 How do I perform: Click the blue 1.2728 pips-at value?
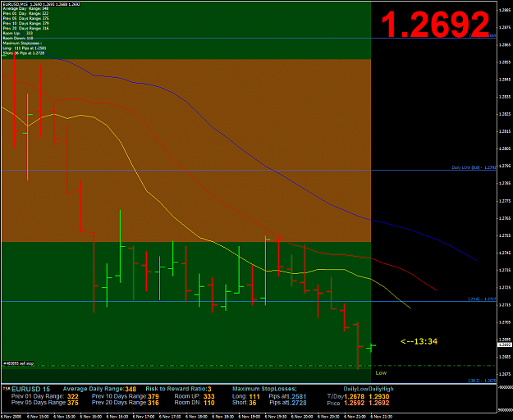click(x=296, y=403)
